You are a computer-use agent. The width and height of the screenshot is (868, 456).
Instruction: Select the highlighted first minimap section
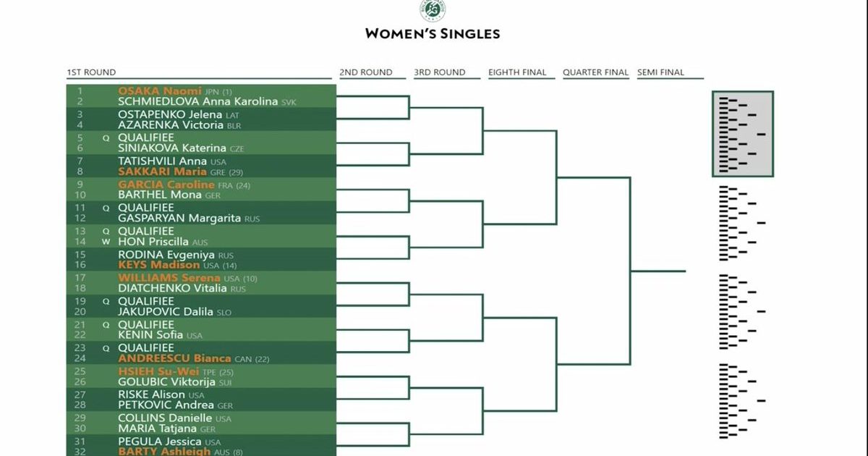coord(742,134)
